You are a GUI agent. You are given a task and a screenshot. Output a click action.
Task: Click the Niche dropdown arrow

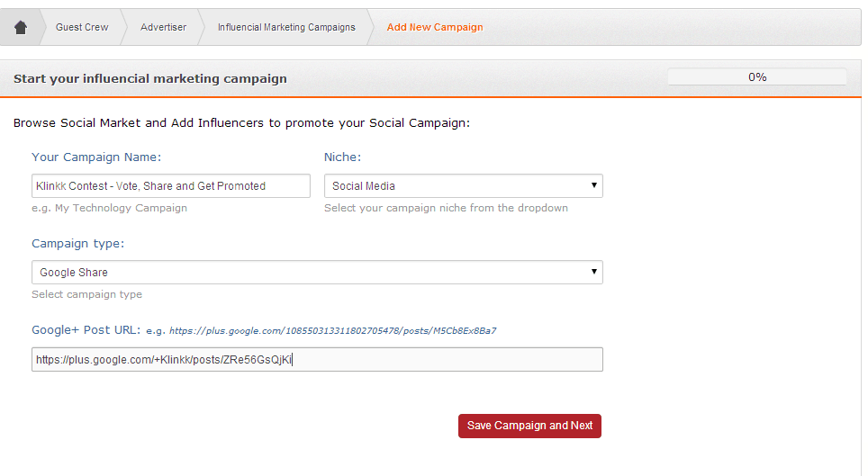click(x=593, y=185)
